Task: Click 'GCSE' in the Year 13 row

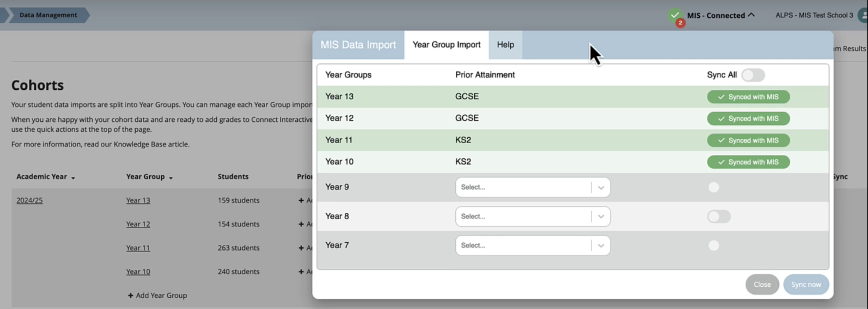Action: coord(467,96)
